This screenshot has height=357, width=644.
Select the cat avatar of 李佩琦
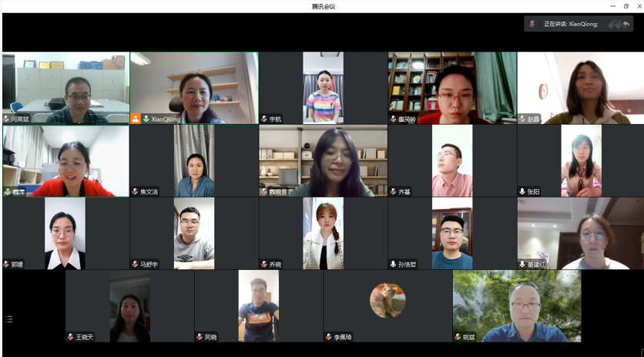(x=387, y=300)
